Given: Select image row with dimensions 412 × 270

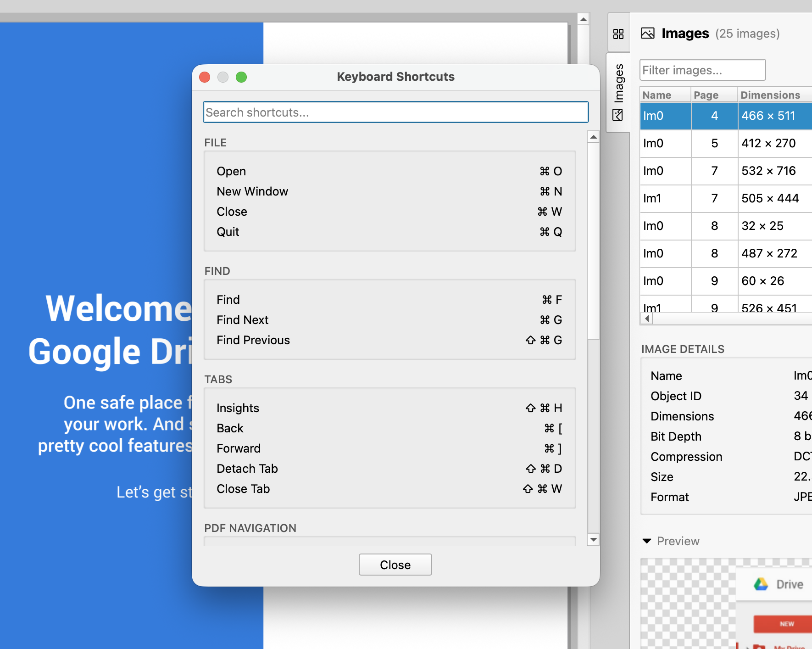Looking at the screenshot, I should (726, 143).
